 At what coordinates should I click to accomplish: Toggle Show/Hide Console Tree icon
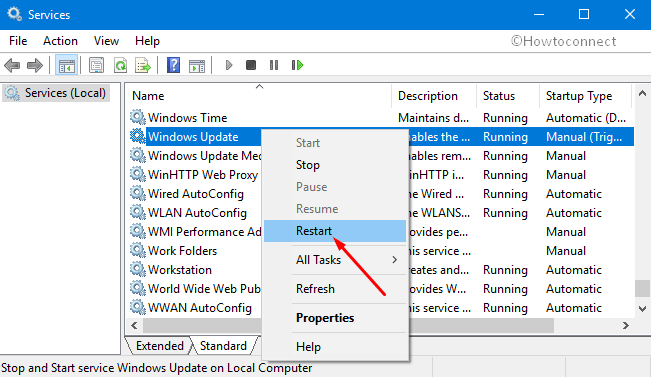point(66,65)
